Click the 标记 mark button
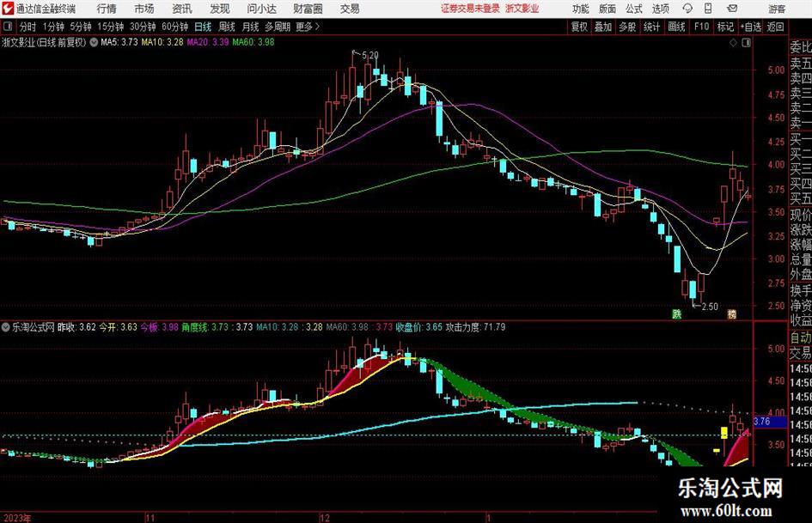The height and width of the screenshot is (523, 812). pos(725,27)
